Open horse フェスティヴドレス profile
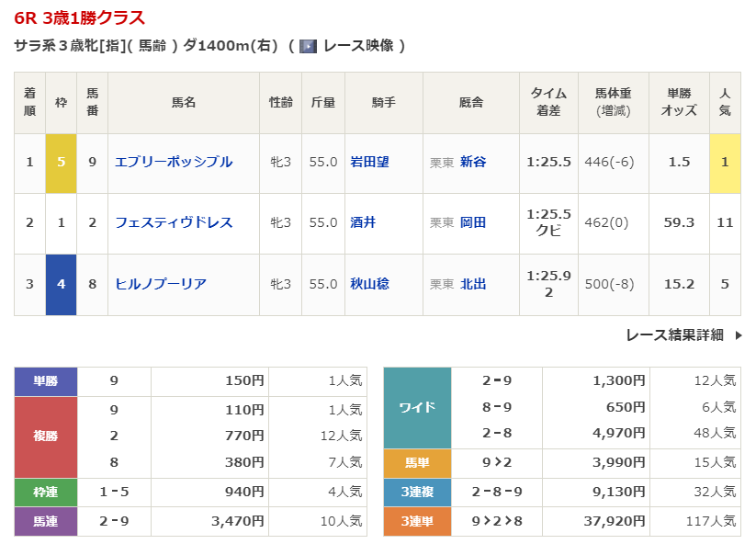 coord(174,222)
